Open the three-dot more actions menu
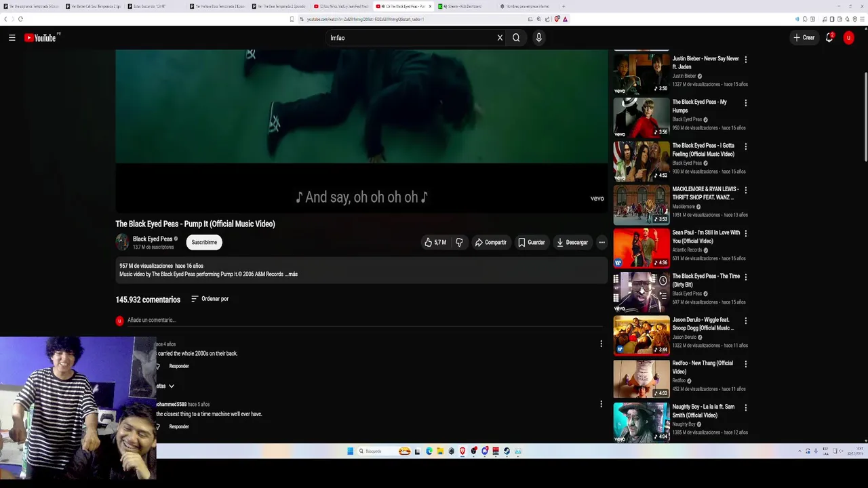This screenshot has width=868, height=488. (x=601, y=242)
